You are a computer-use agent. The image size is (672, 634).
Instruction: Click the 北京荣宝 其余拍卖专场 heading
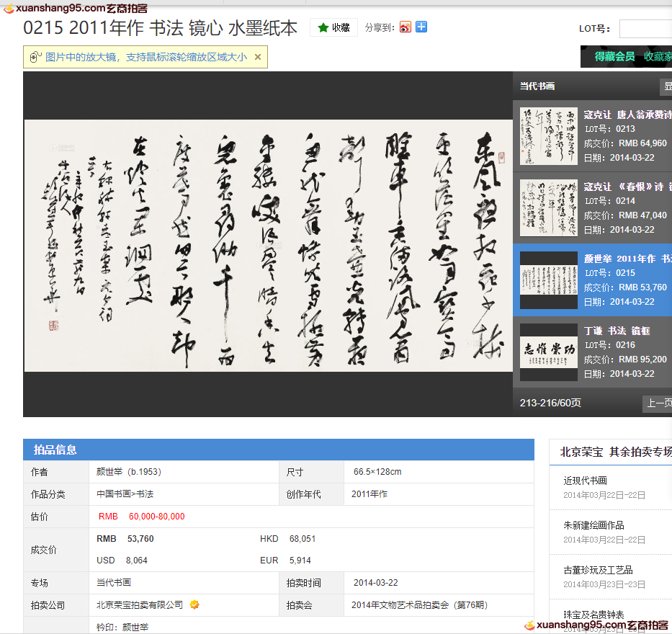point(616,452)
